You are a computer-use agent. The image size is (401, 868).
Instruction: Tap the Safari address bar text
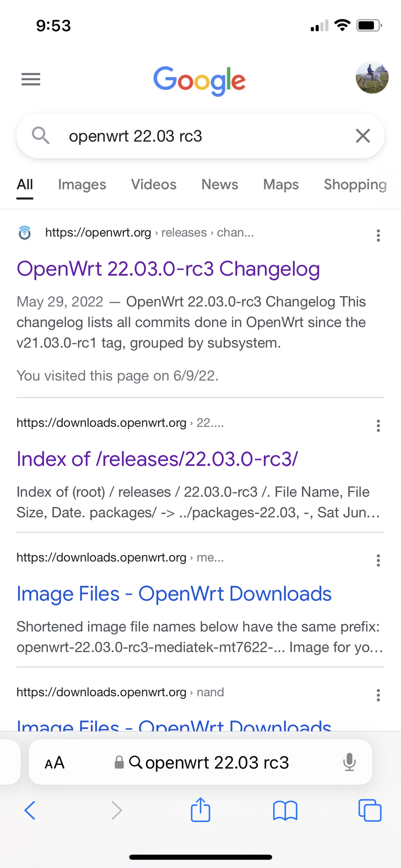pos(217,762)
